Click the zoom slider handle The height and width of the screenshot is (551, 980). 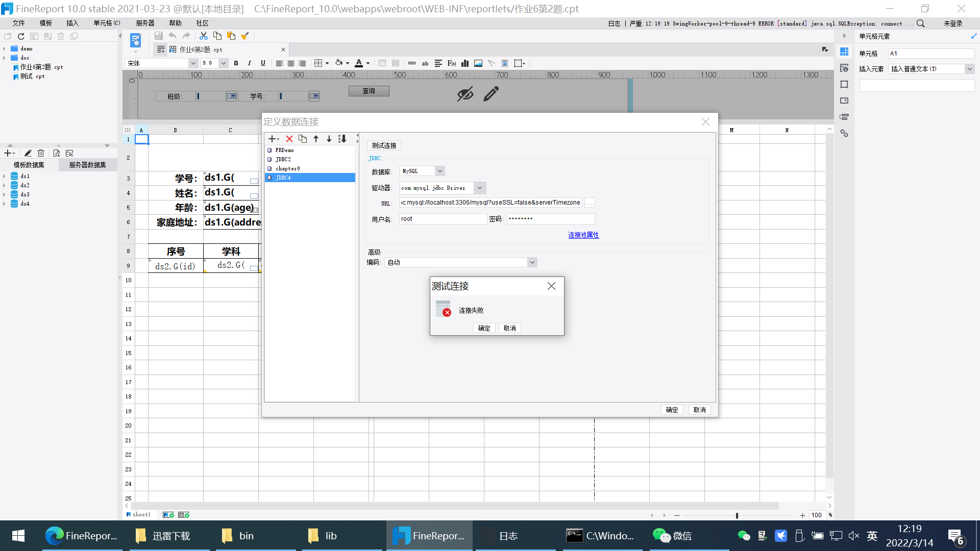(x=737, y=515)
